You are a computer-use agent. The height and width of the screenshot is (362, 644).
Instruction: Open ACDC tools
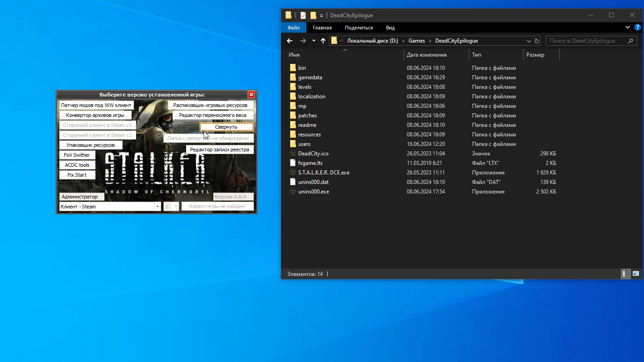(x=77, y=165)
